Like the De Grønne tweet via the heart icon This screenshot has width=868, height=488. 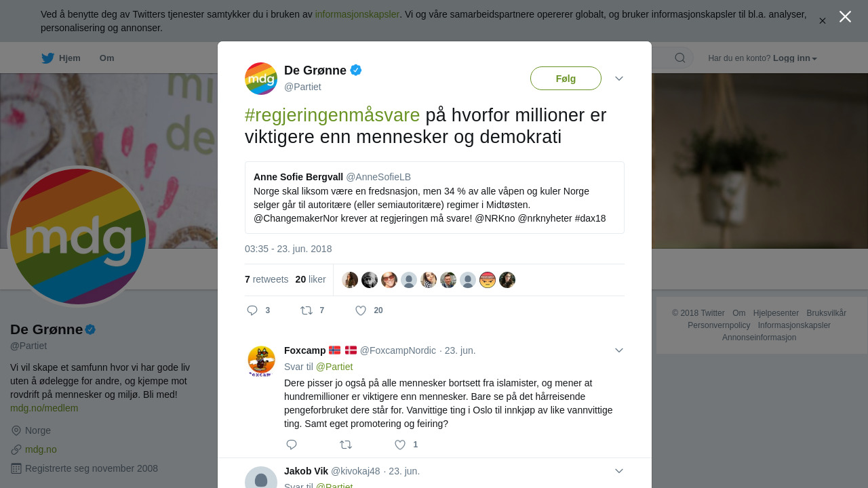[361, 310]
